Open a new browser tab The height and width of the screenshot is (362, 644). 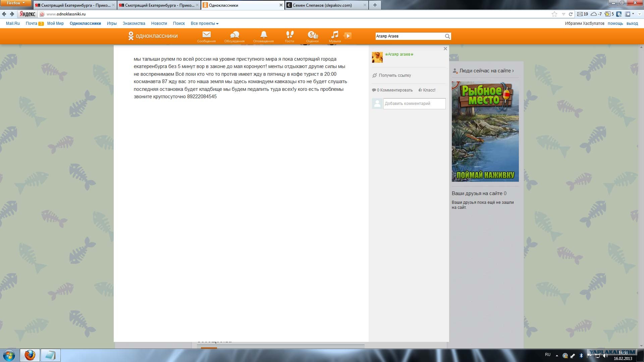click(375, 5)
